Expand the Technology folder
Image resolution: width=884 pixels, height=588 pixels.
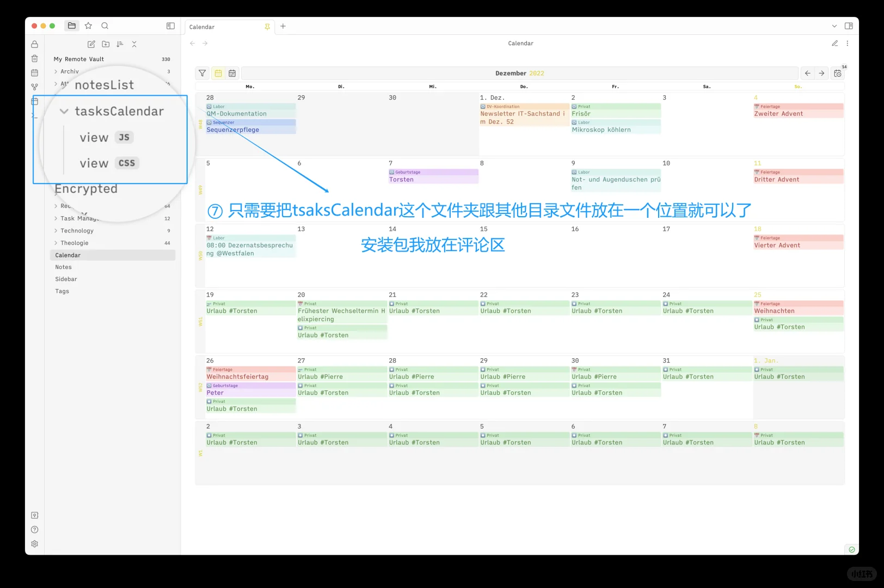coord(56,230)
